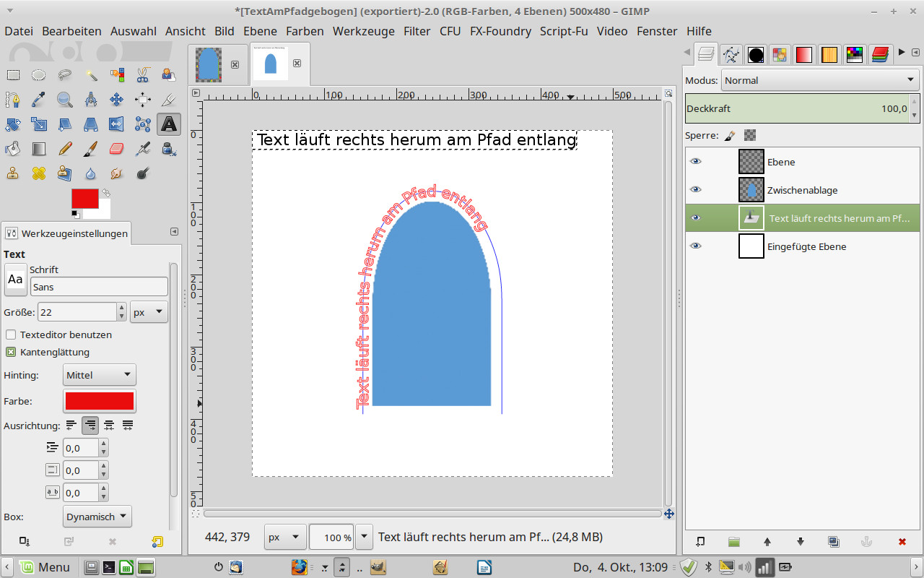The width and height of the screenshot is (924, 578).
Task: Pick the Paths tool in toolbox
Action: coord(13,100)
